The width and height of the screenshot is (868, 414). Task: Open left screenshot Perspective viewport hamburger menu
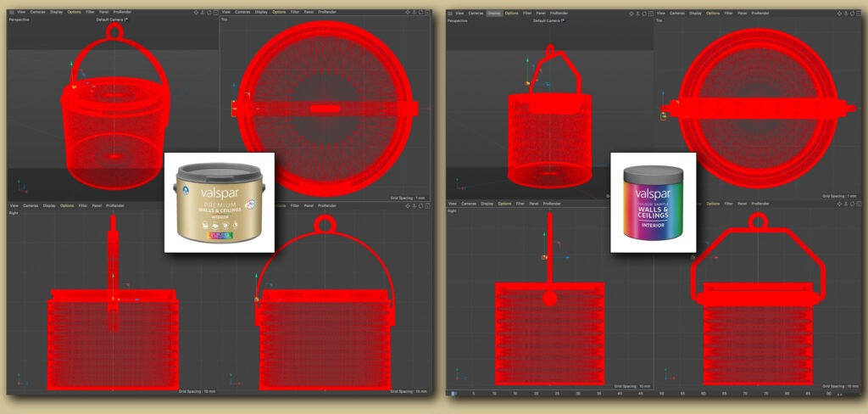[12, 12]
